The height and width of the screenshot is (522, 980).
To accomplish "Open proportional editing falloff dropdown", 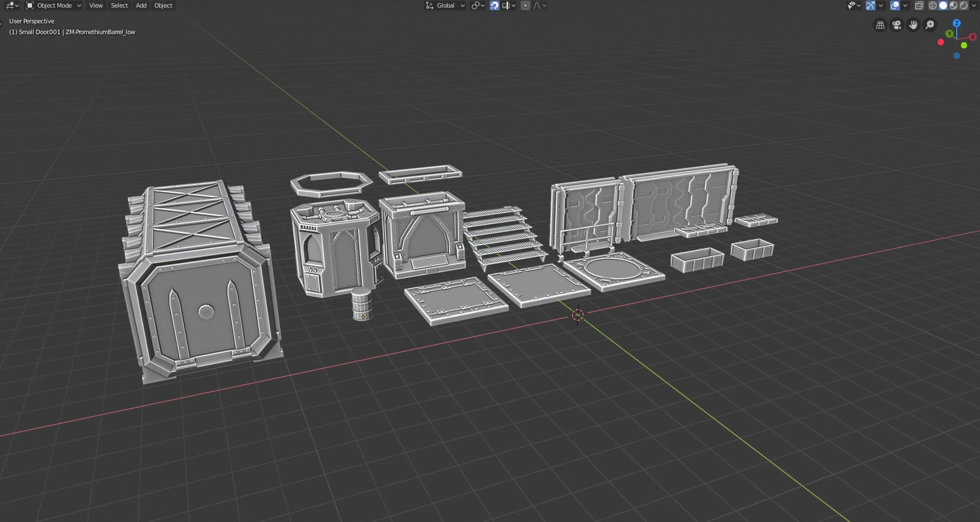I will pos(540,5).
